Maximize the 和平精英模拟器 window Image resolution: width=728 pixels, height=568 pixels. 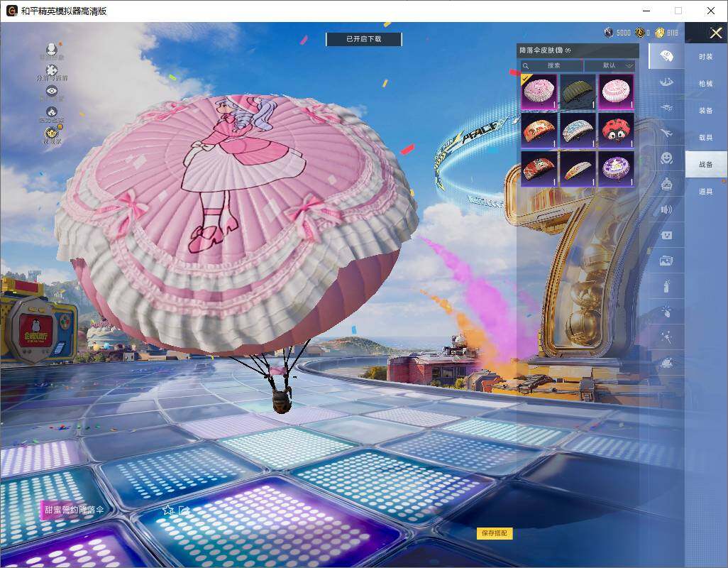point(678,11)
